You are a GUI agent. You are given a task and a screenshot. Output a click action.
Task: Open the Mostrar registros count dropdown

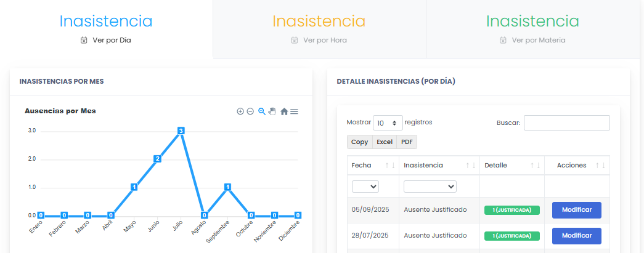click(388, 122)
